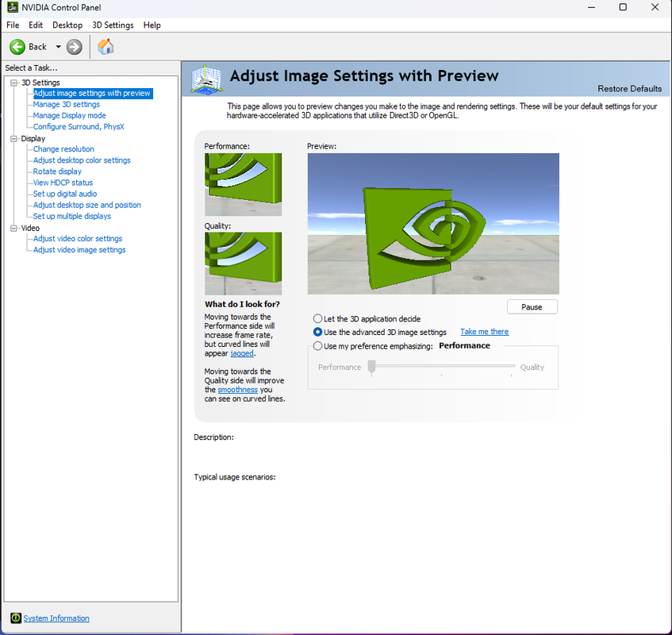This screenshot has width=672, height=635.
Task: Collapse the Video tree node
Action: click(x=13, y=228)
